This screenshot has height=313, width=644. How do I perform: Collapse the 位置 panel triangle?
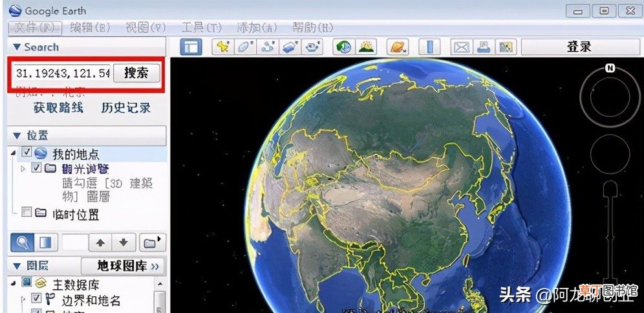click(x=16, y=135)
